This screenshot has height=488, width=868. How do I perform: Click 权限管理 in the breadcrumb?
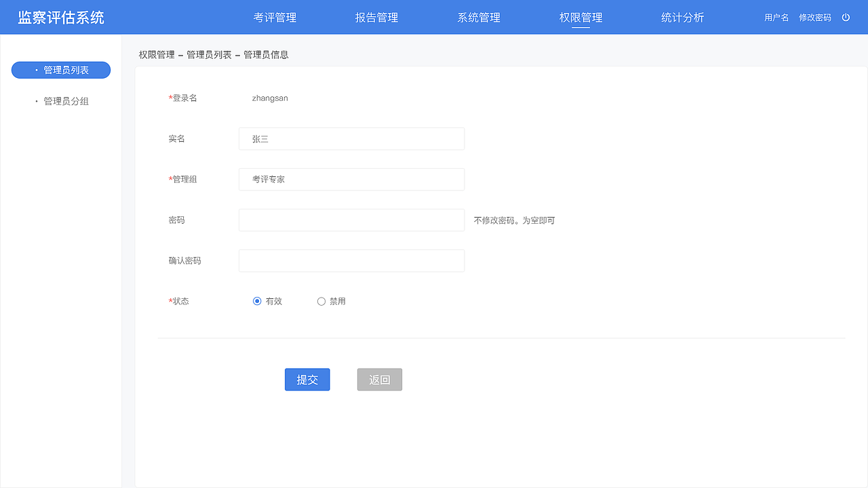pos(155,54)
